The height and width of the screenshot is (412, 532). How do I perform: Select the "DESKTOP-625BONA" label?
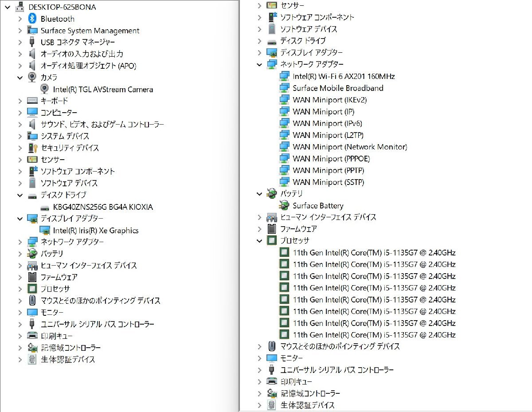[62, 7]
